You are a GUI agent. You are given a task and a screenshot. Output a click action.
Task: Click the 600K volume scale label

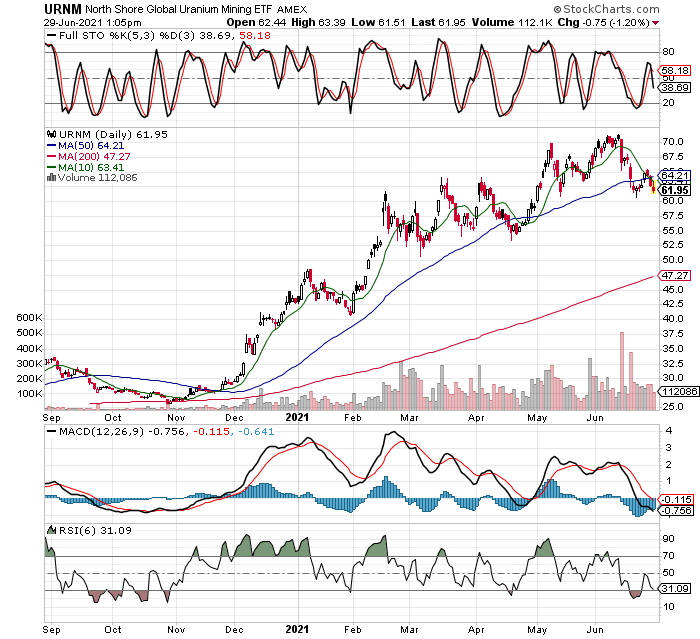29,318
